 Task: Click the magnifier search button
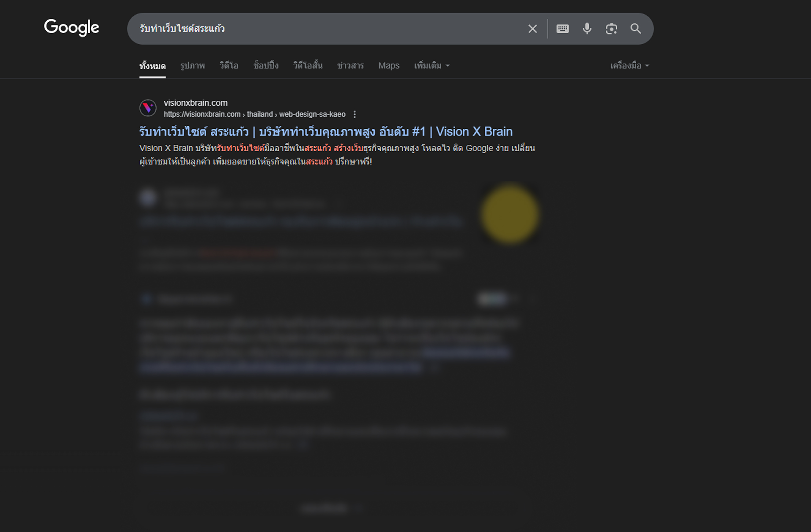[x=636, y=29]
